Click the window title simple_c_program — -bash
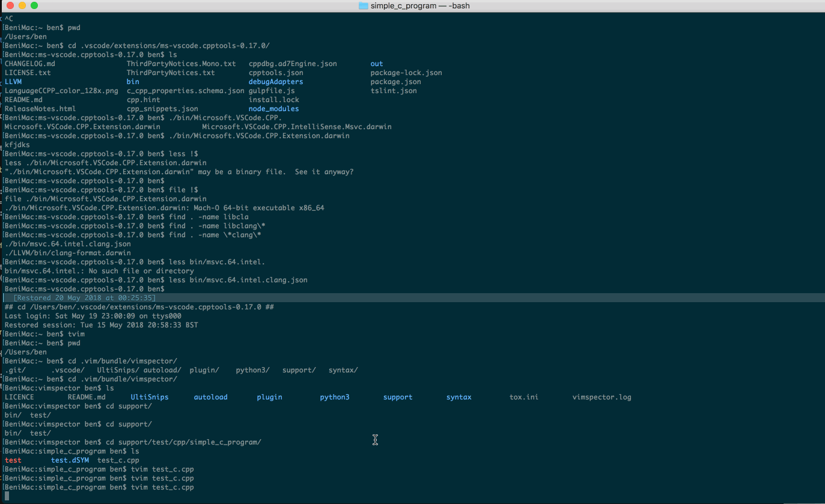Screen dimensions: 825x504 pos(421,6)
